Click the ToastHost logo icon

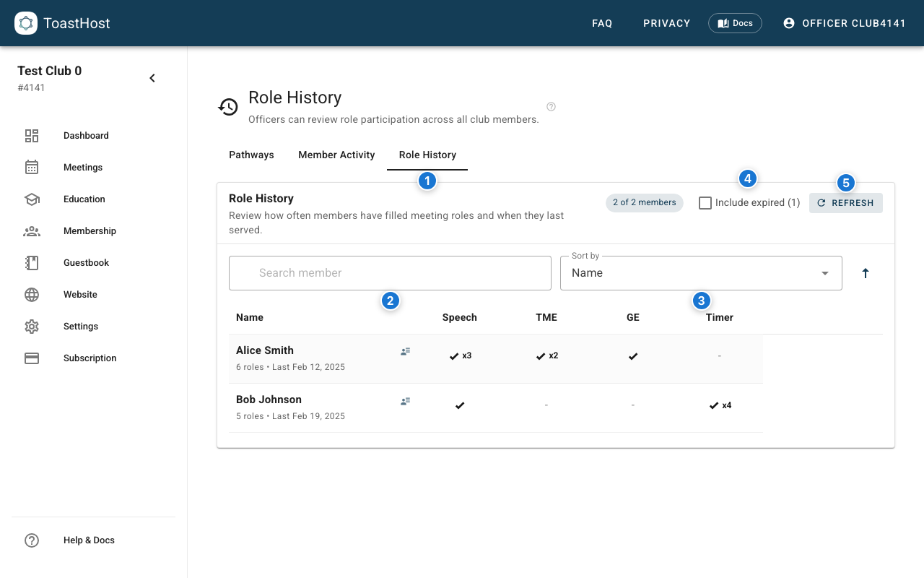click(26, 23)
